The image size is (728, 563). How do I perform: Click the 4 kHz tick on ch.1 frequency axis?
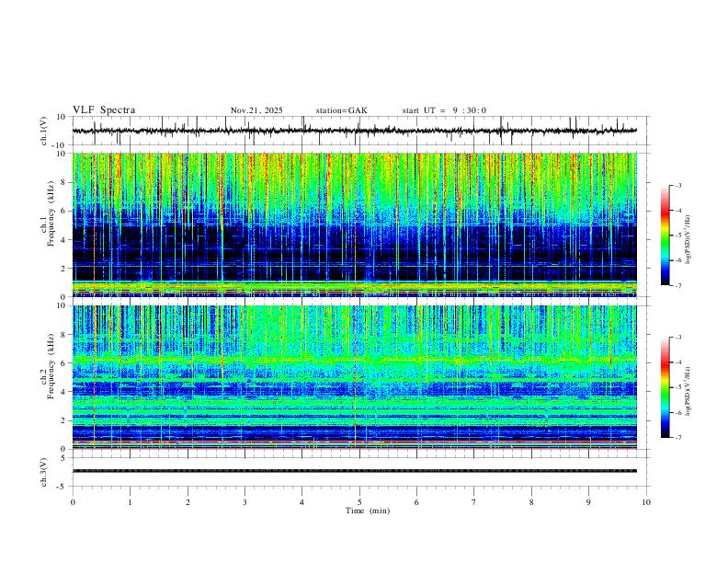64,239
